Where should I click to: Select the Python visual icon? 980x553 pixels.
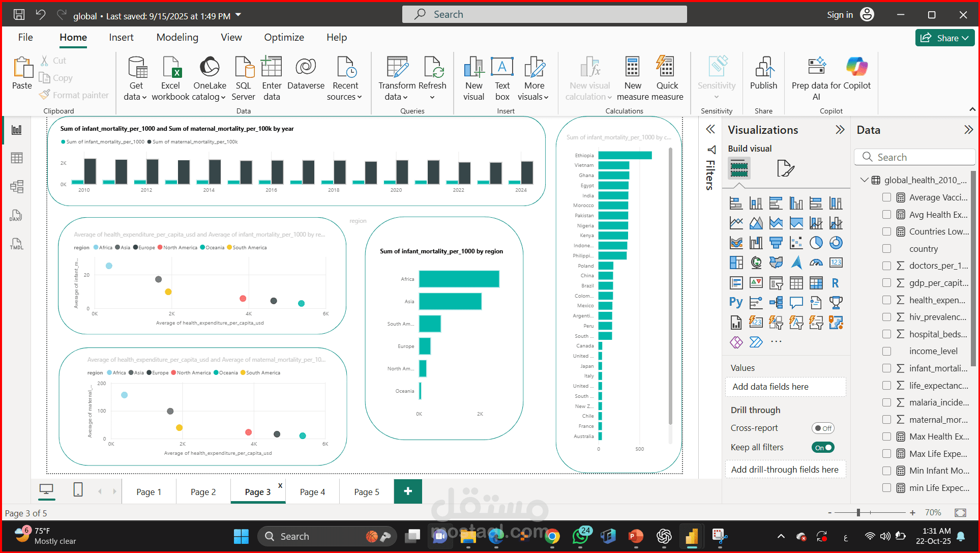735,303
